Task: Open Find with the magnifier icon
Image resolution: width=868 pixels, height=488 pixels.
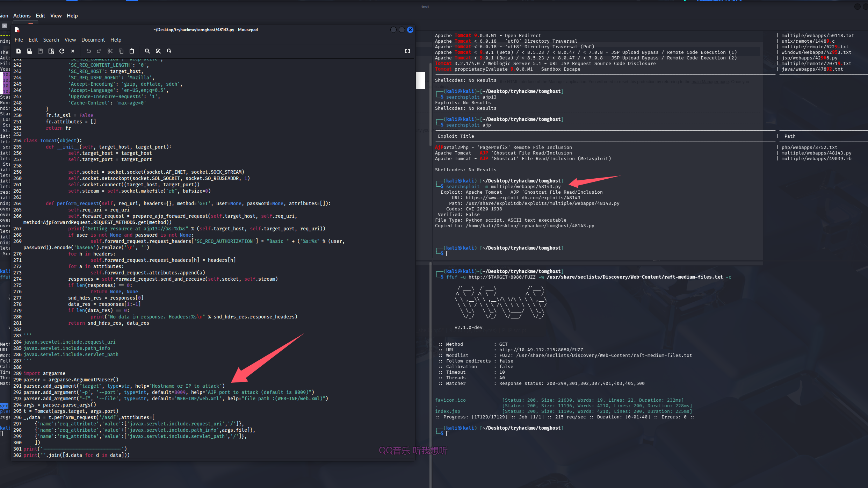Action: pyautogui.click(x=147, y=51)
